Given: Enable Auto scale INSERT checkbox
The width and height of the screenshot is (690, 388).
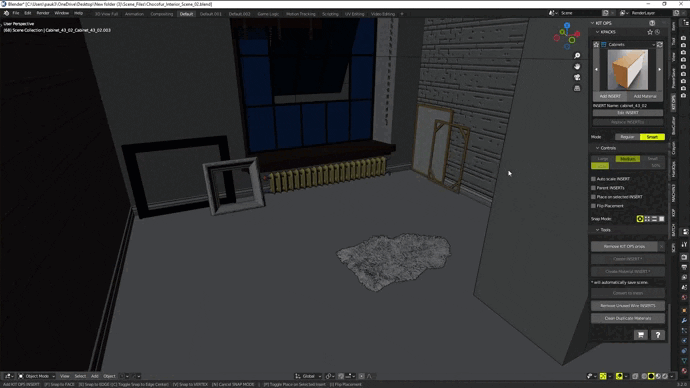Looking at the screenshot, I should point(593,179).
